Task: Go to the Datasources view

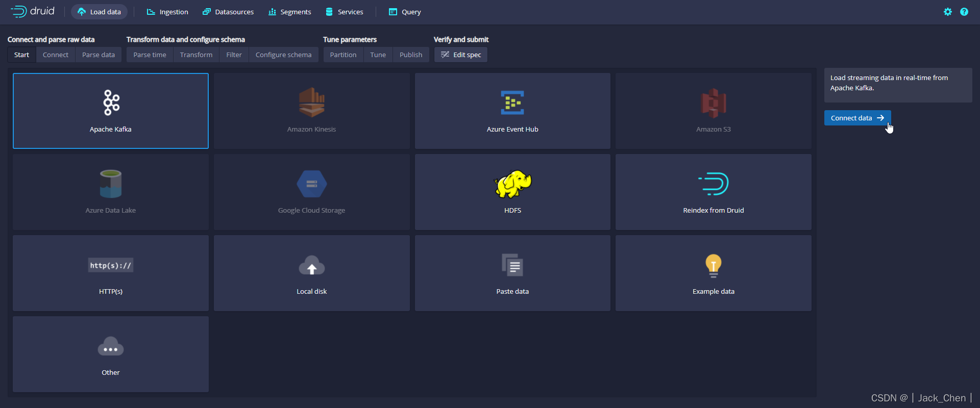Action: 228,12
